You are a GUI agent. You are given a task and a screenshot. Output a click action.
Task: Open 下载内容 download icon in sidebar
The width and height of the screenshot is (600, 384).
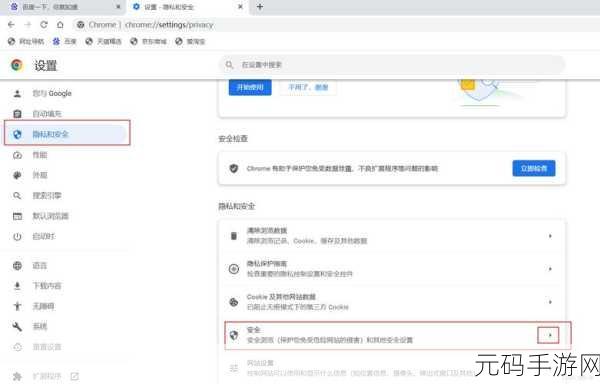coord(17,286)
